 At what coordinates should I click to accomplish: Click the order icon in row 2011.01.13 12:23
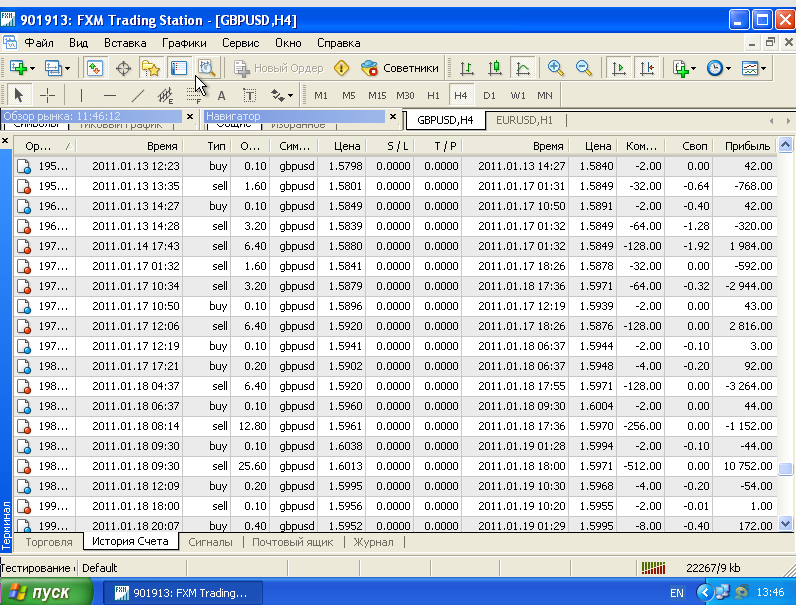point(24,166)
